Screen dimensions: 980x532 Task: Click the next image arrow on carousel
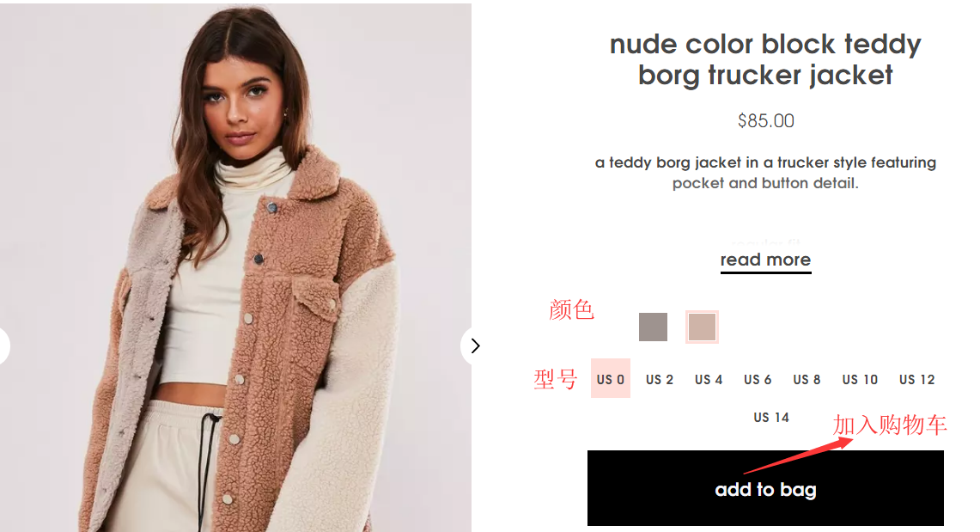coord(474,345)
